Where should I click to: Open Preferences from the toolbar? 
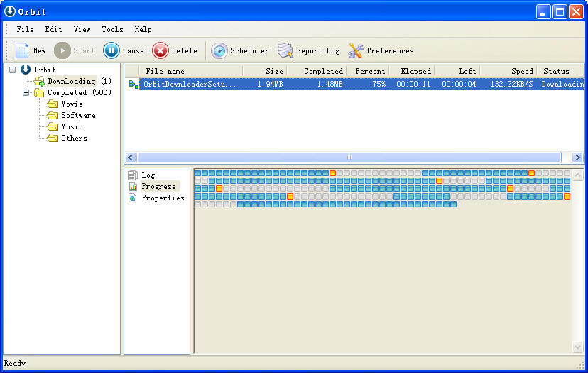coord(356,50)
